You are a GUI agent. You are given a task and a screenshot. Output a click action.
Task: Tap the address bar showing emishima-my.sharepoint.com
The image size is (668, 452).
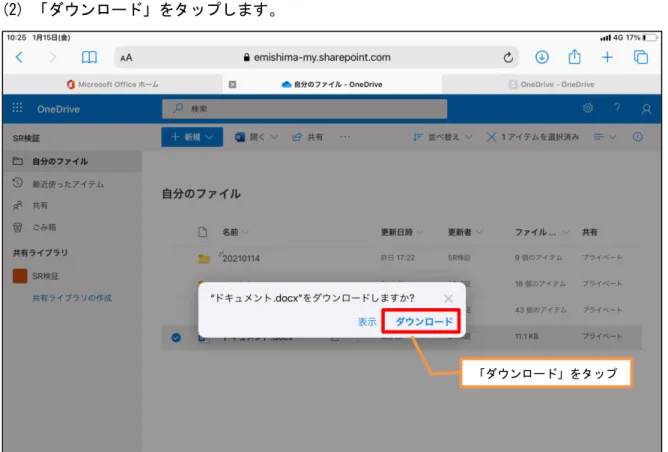[x=317, y=57]
